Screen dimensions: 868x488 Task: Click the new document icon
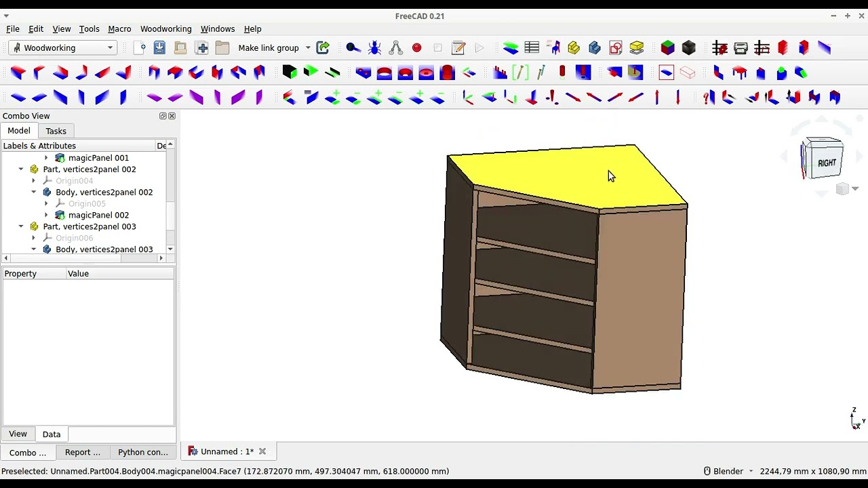point(139,47)
